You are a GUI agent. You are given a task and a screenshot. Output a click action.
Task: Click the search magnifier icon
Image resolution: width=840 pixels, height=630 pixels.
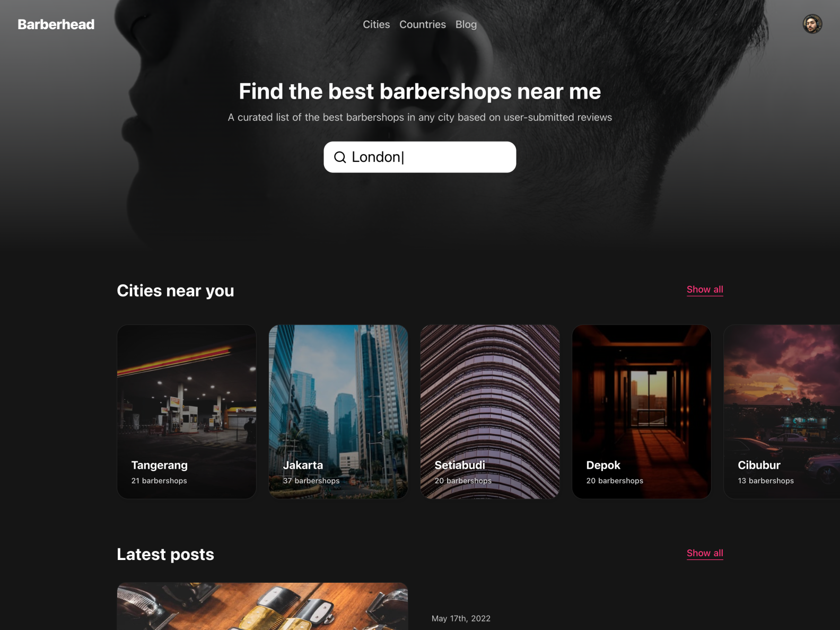click(340, 157)
